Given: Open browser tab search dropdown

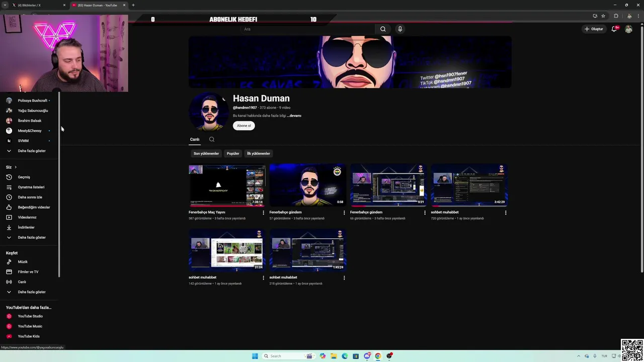Looking at the screenshot, I should tap(5, 5).
